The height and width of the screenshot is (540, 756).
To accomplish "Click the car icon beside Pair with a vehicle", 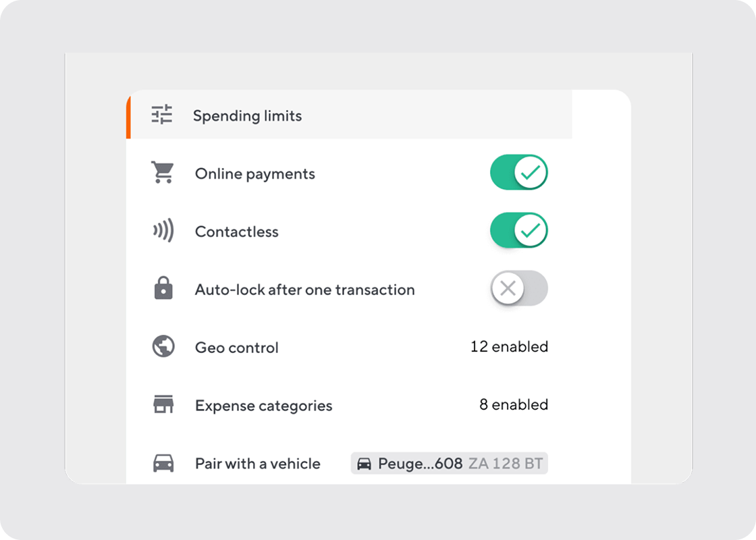I will tap(163, 464).
